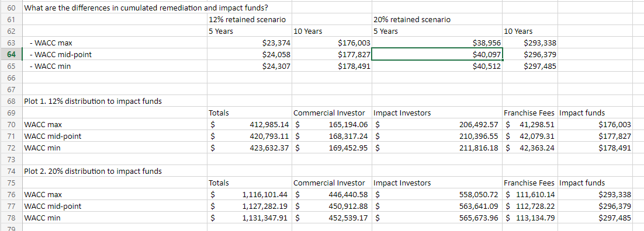This screenshot has height=231, width=644.
Task: Click $293,338 in row 63
Action: (530, 43)
